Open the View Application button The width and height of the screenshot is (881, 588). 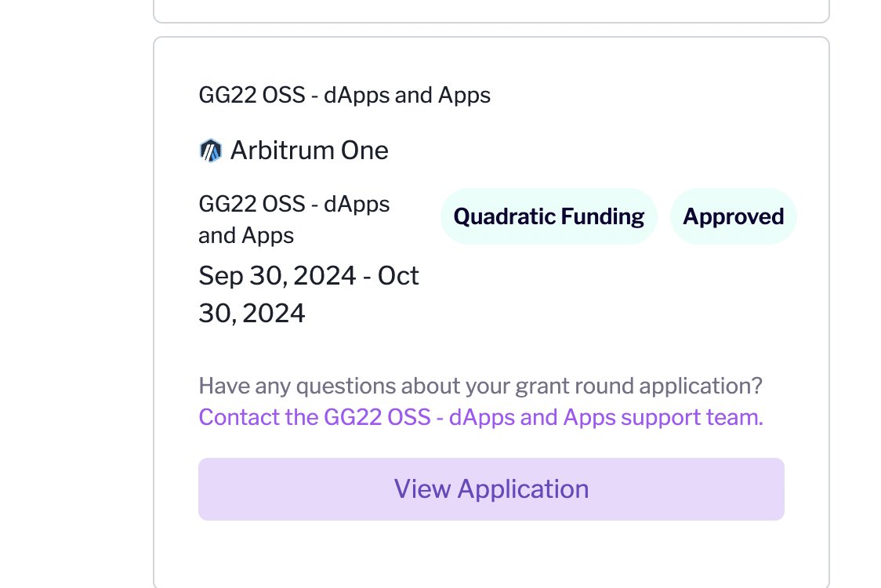[491, 489]
